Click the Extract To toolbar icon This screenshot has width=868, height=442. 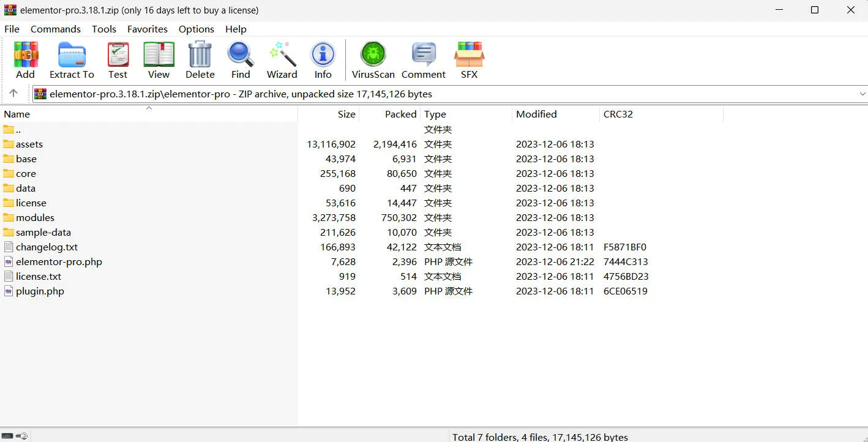pyautogui.click(x=72, y=54)
